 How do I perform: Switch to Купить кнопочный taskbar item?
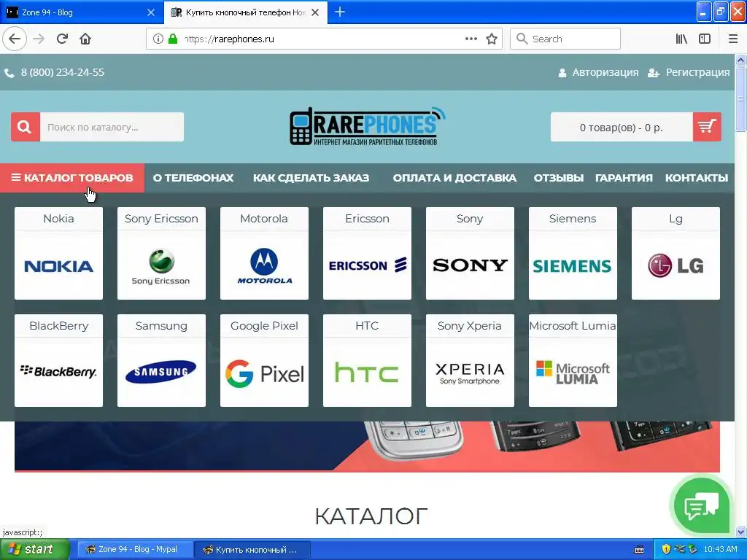coord(252,550)
